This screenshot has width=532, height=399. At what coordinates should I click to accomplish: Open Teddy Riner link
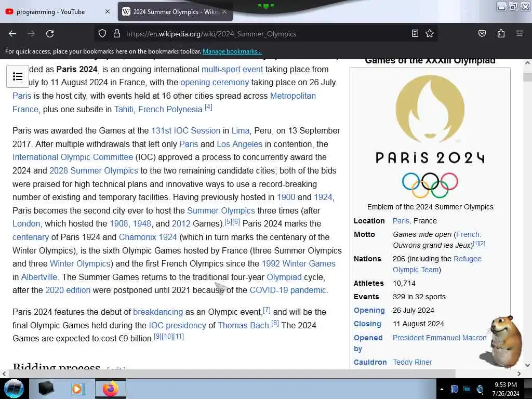tap(412, 362)
